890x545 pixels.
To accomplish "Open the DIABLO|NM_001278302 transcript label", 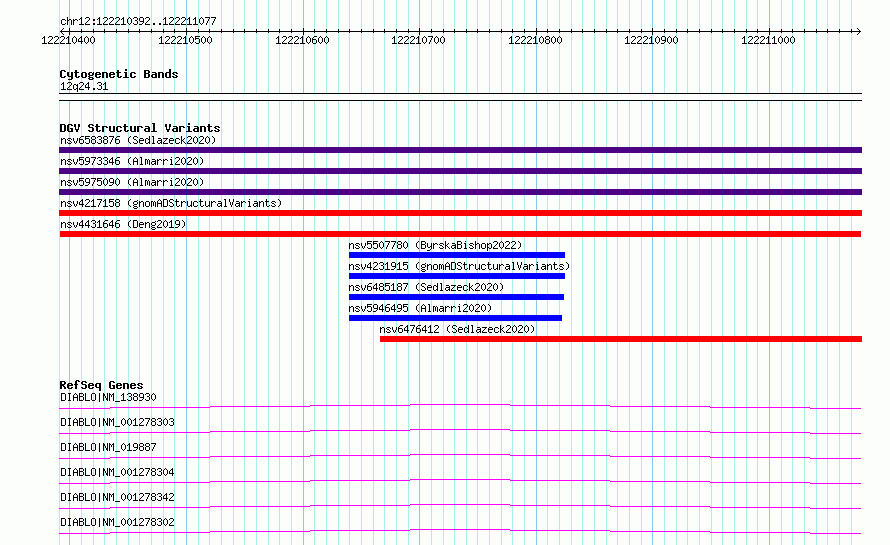I will 117,522.
